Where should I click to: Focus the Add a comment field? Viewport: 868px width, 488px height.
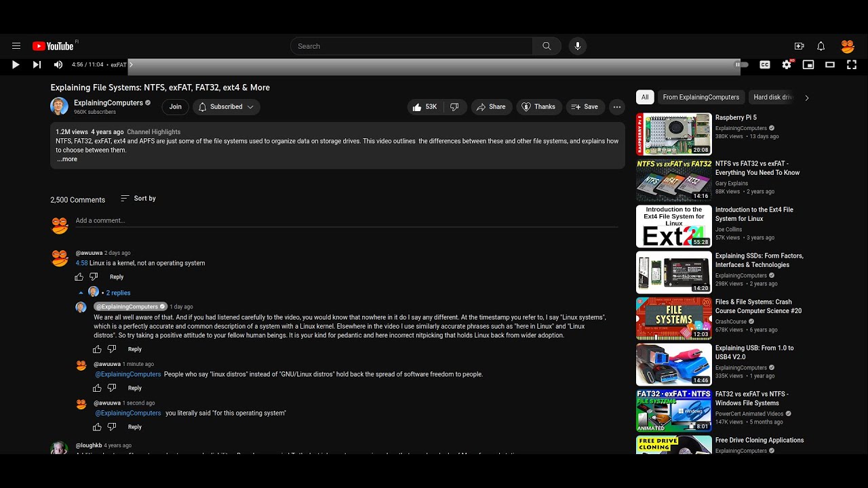pyautogui.click(x=347, y=221)
